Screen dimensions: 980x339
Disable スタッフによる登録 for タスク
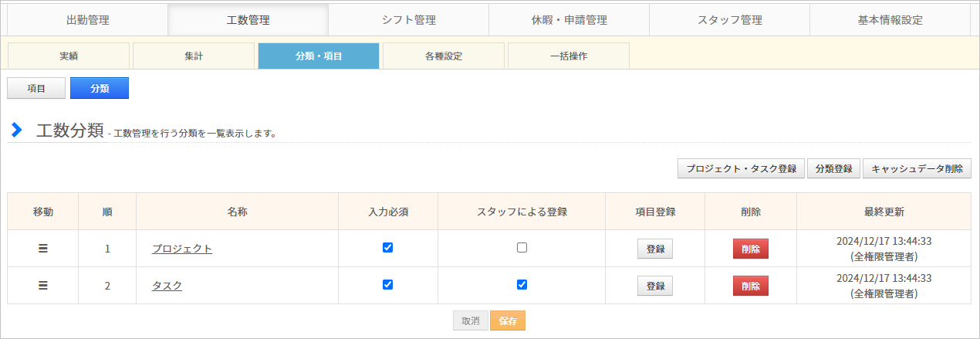522,284
